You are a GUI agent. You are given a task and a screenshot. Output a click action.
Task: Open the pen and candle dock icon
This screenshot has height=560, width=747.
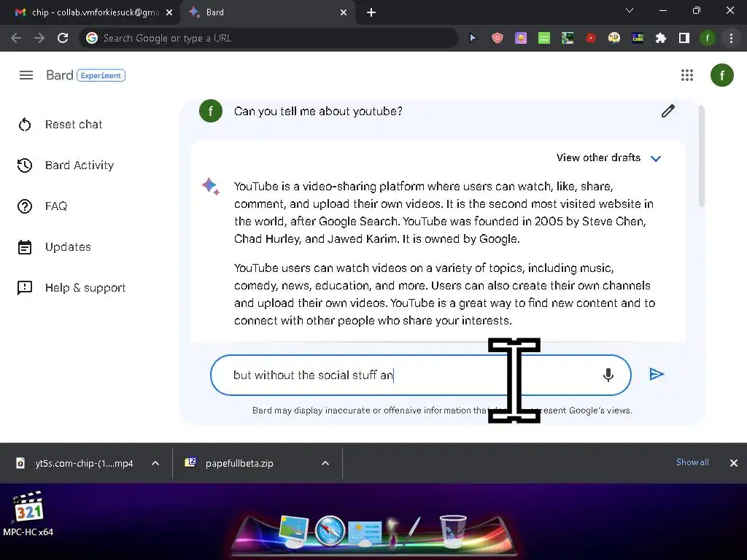point(404,531)
